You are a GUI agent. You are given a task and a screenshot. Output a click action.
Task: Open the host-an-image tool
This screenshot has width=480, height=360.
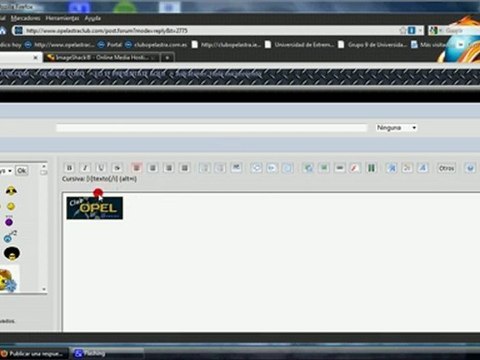pos(308,168)
